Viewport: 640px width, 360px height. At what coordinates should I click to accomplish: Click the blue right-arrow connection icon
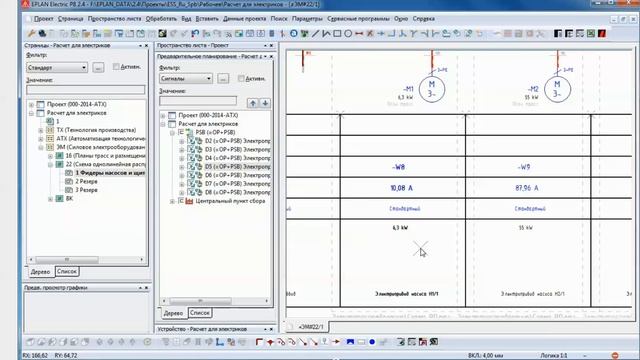click(x=381, y=33)
